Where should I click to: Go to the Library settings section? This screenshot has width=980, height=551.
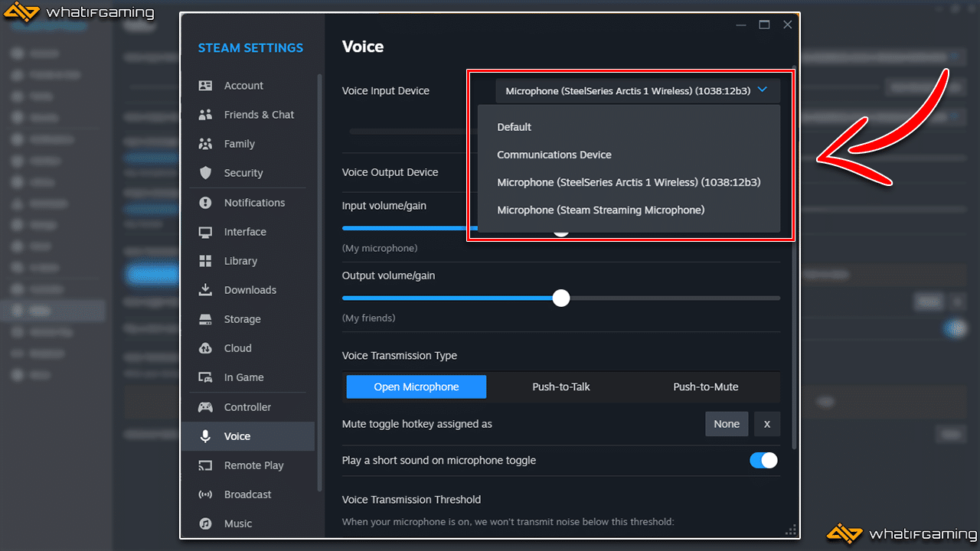(240, 261)
